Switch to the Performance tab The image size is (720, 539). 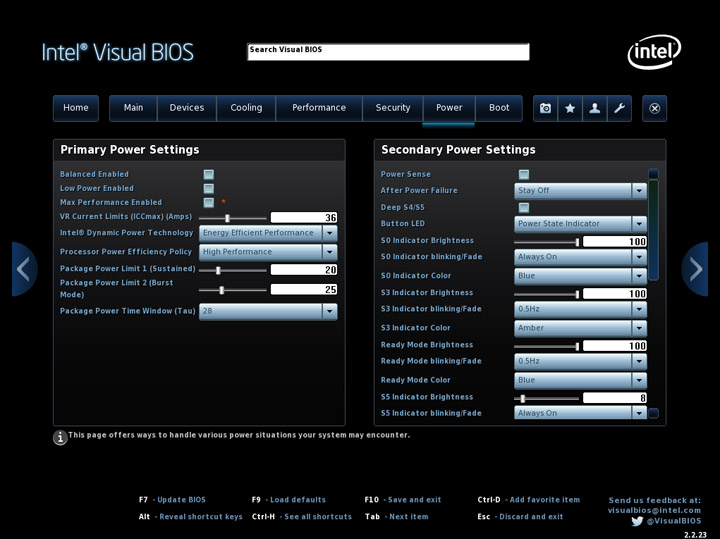pyautogui.click(x=319, y=108)
